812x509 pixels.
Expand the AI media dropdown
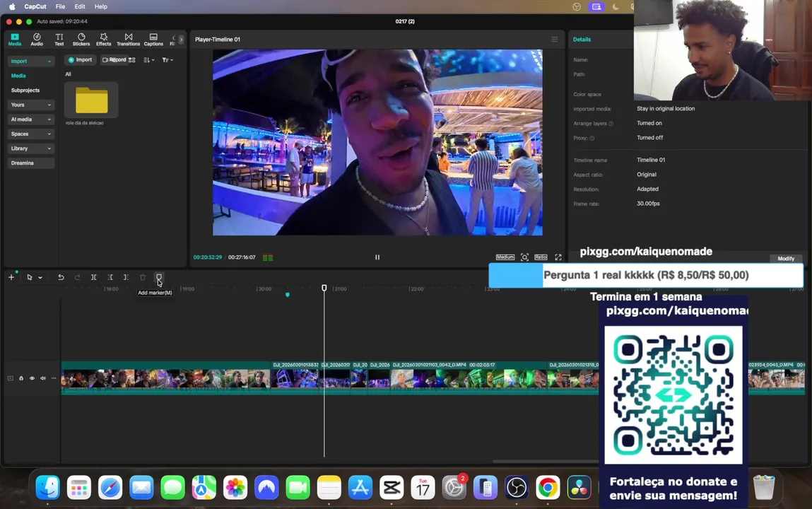[x=31, y=119]
